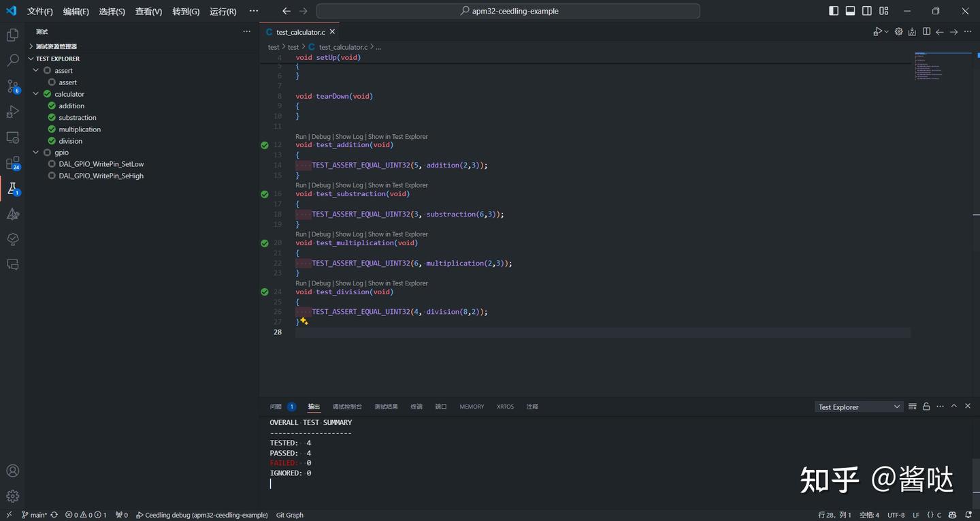Collapse the gpio test suite node
The height and width of the screenshot is (521, 980).
point(36,153)
